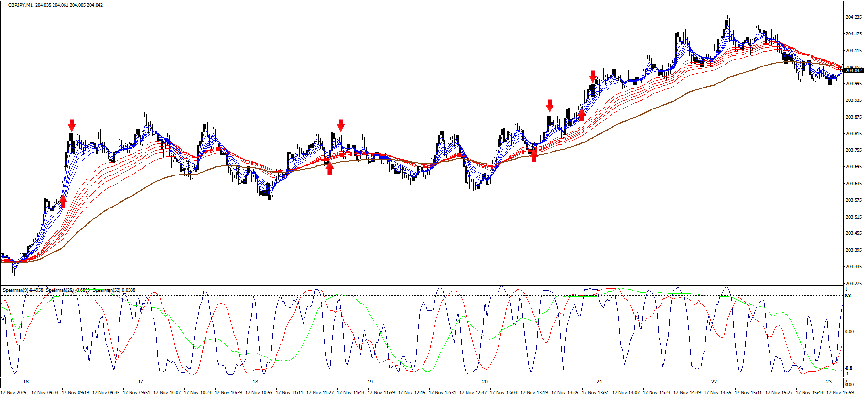This screenshot has width=868, height=405.
Task: Click the 0.8 level label in indicator scale
Action: point(848,296)
